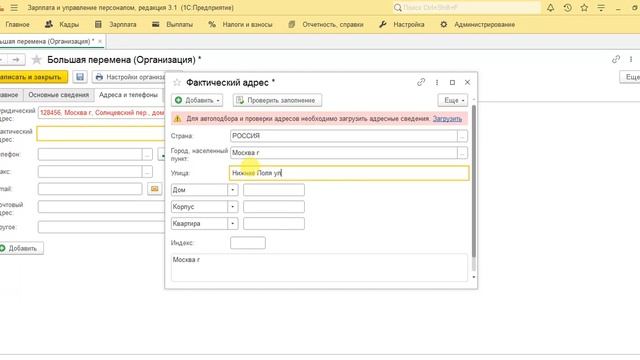
Task: Open notifications bell icon
Action: (x=550, y=8)
